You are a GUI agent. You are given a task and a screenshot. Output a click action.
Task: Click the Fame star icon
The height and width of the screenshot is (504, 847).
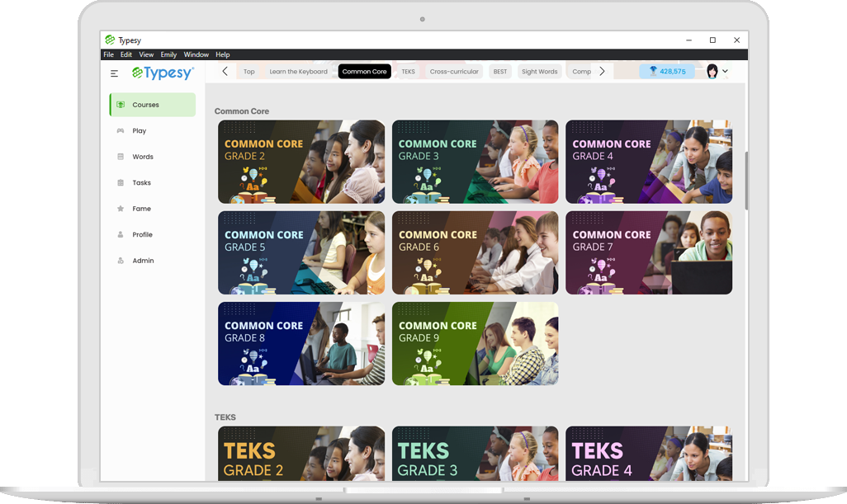pyautogui.click(x=121, y=209)
